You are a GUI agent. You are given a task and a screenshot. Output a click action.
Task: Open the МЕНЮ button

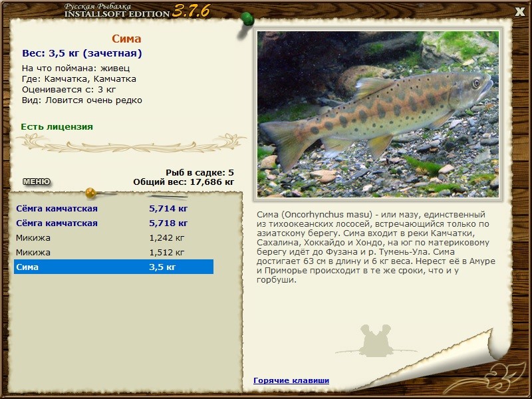[37, 182]
